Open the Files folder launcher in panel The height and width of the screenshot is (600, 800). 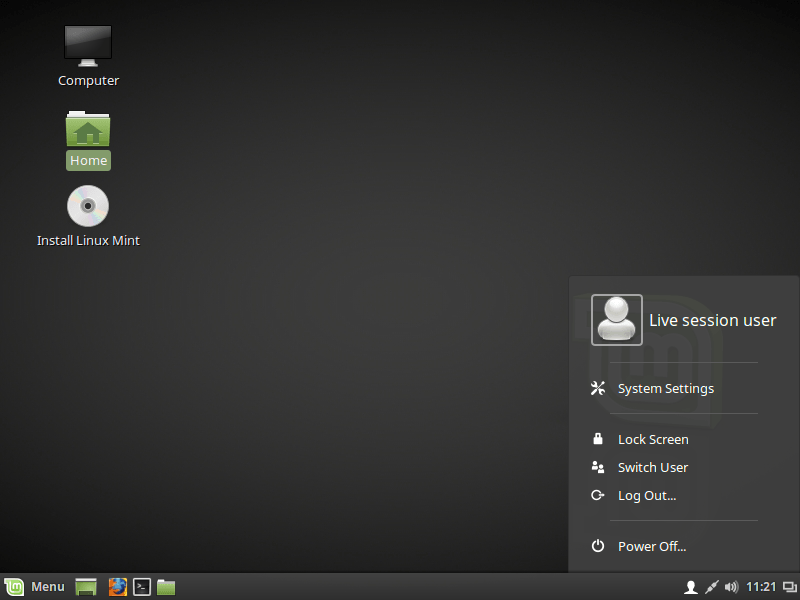pos(166,587)
